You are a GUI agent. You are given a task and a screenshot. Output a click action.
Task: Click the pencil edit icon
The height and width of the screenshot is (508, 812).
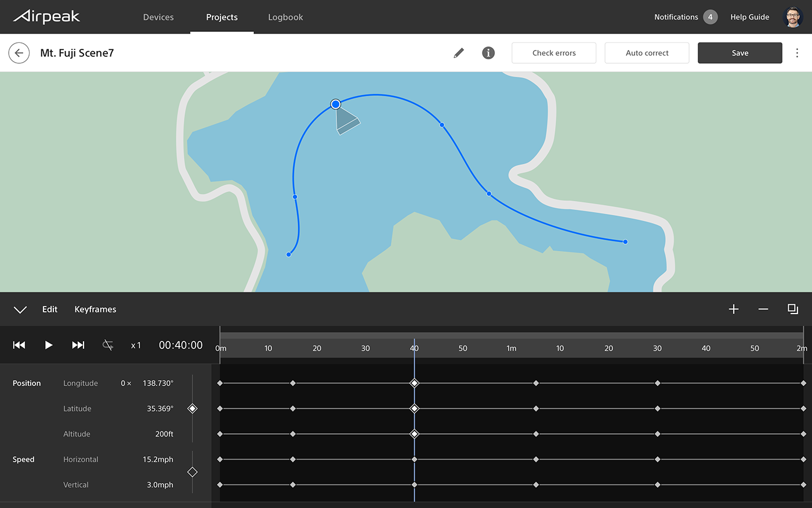pos(459,53)
